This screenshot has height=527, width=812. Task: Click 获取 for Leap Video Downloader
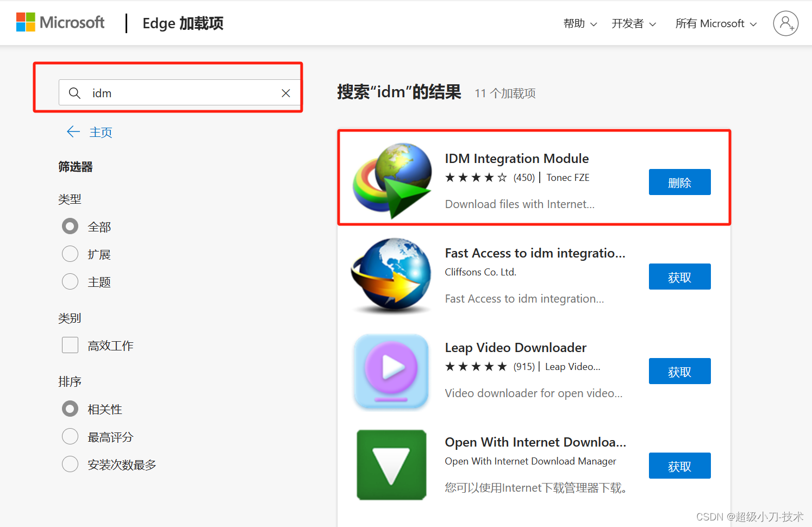679,371
